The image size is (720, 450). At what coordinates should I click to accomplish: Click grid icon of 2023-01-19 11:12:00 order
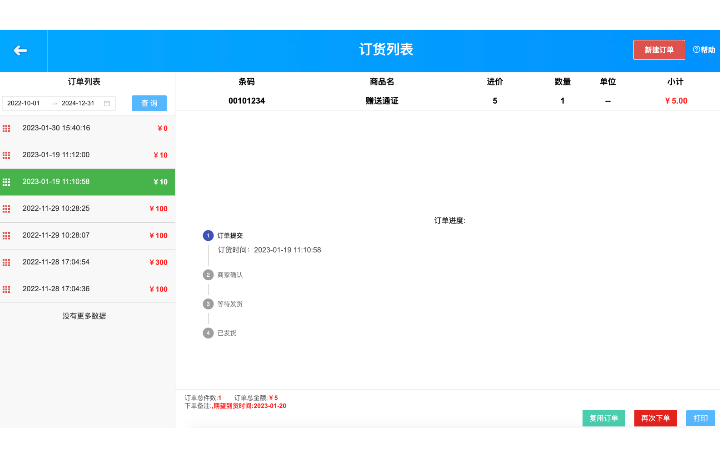(x=7, y=155)
